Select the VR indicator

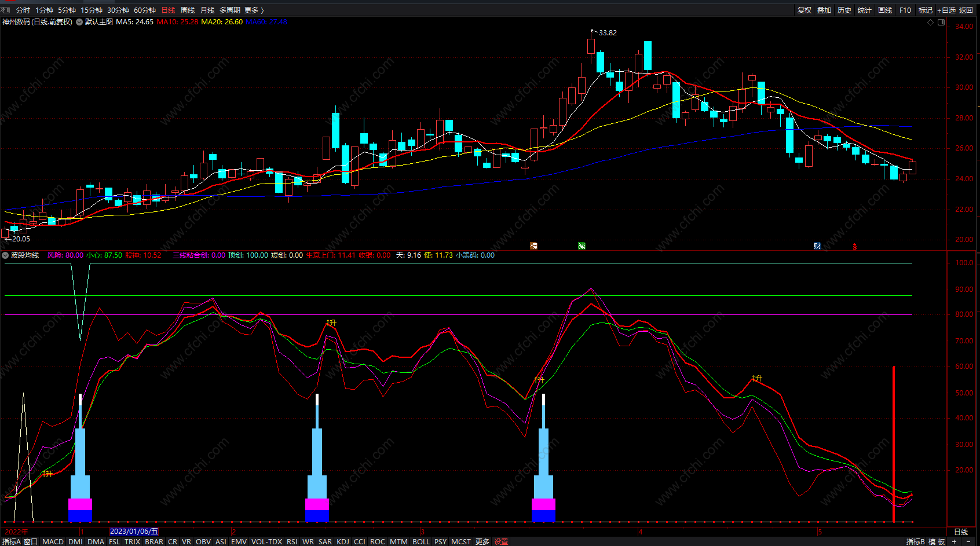(186, 542)
